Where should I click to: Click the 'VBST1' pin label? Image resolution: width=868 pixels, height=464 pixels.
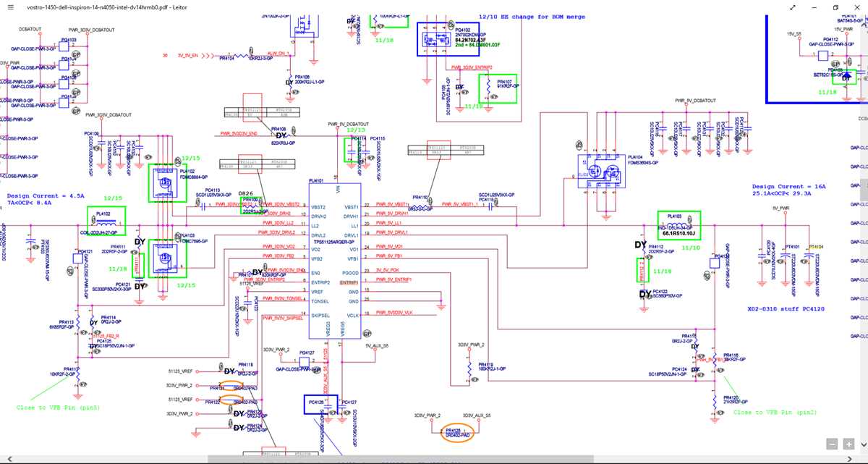(x=352, y=207)
